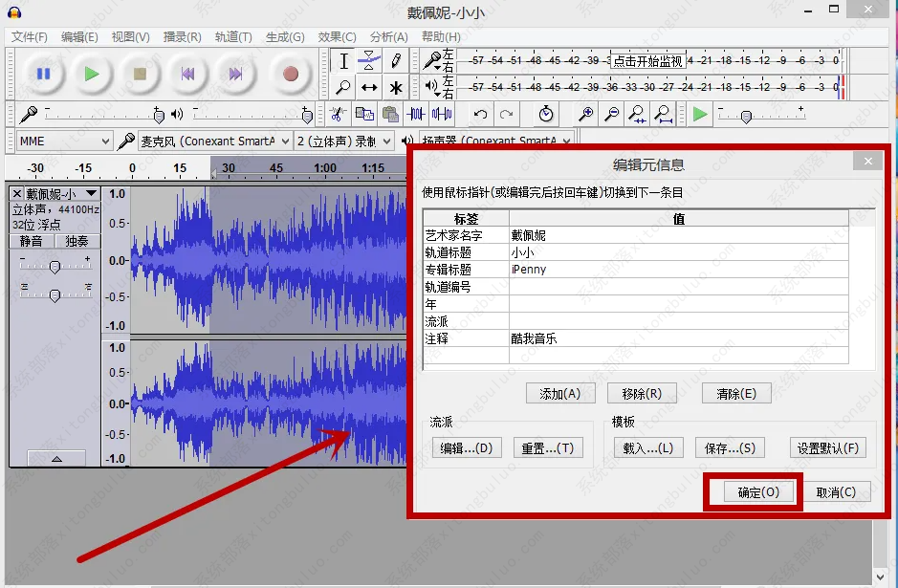Open the 效果(C) menu
This screenshot has height=588, width=898.
tap(337, 37)
